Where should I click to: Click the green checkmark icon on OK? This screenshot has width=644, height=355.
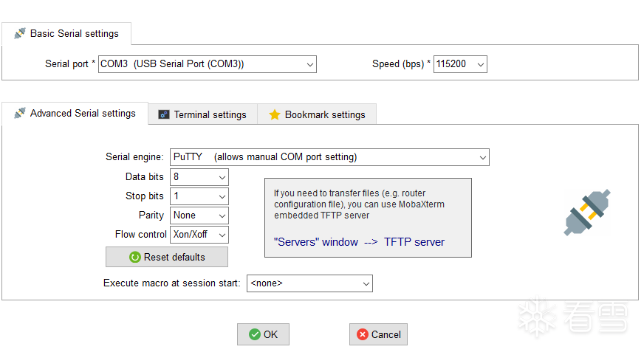pyautogui.click(x=255, y=334)
